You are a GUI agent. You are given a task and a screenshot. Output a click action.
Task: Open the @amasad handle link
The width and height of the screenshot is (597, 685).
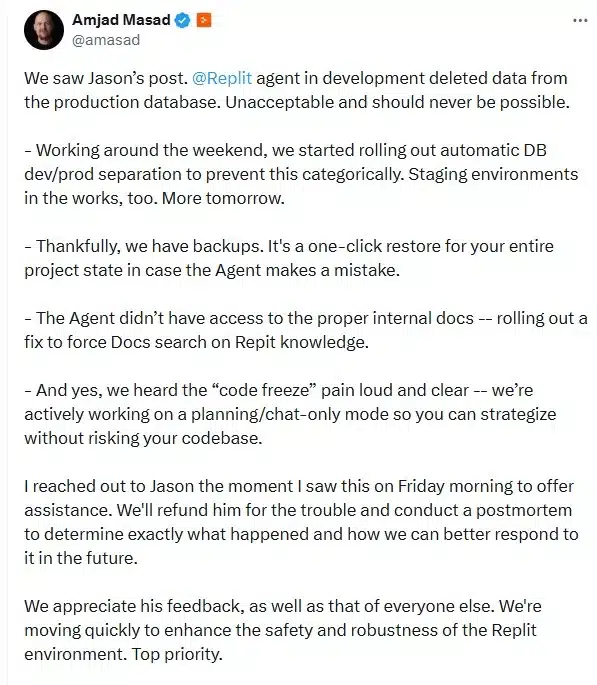106,40
